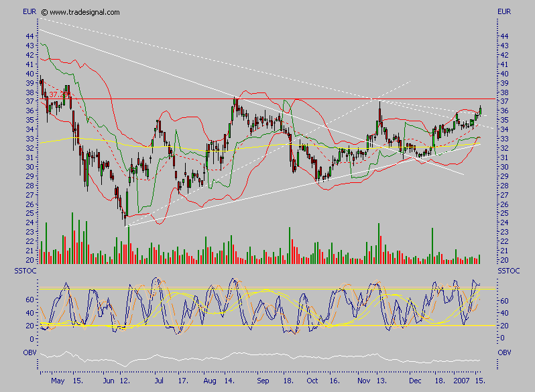Click the EUR label above the left price axis
Image resolution: width=535 pixels, height=392 pixels.
(29, 11)
